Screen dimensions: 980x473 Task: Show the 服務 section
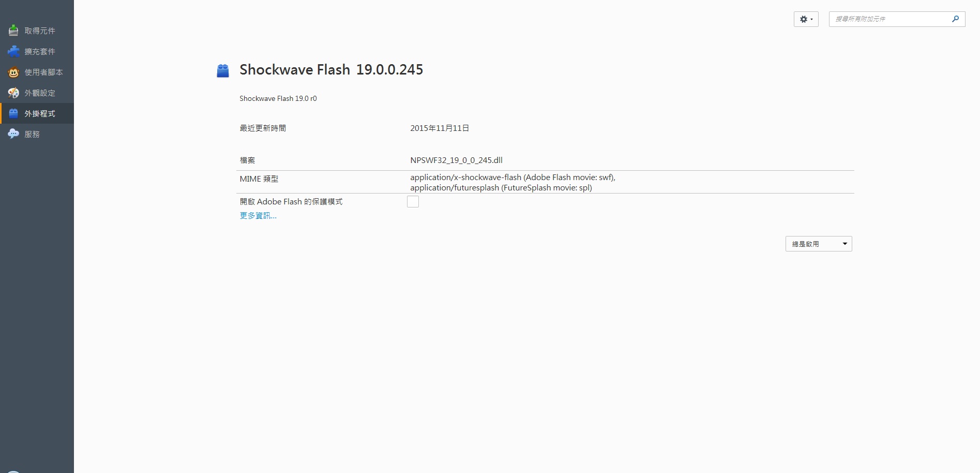click(x=37, y=134)
